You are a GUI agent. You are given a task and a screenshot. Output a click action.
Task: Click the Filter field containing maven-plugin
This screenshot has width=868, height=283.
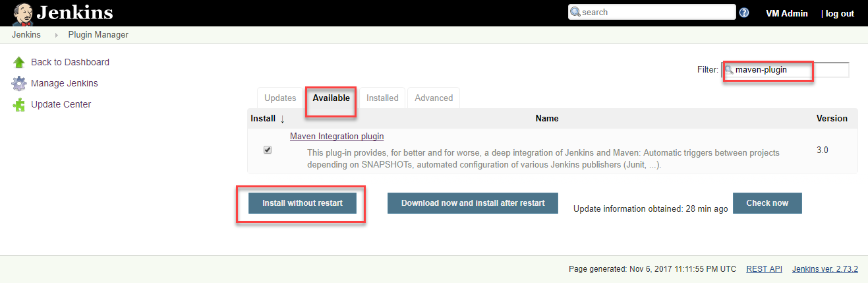pos(786,69)
